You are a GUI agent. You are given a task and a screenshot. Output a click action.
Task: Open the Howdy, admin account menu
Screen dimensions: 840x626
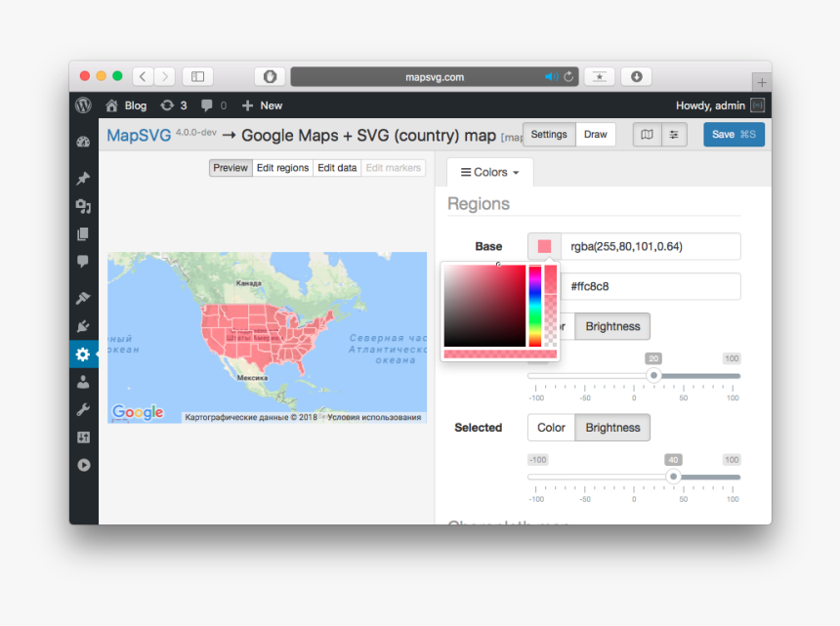pyautogui.click(x=720, y=105)
